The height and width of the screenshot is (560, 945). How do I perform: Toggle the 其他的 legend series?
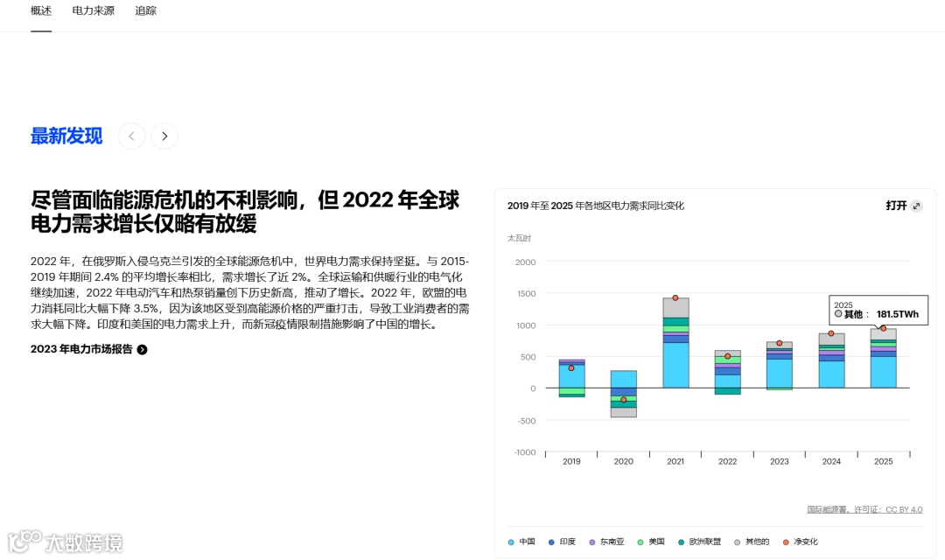click(x=752, y=542)
